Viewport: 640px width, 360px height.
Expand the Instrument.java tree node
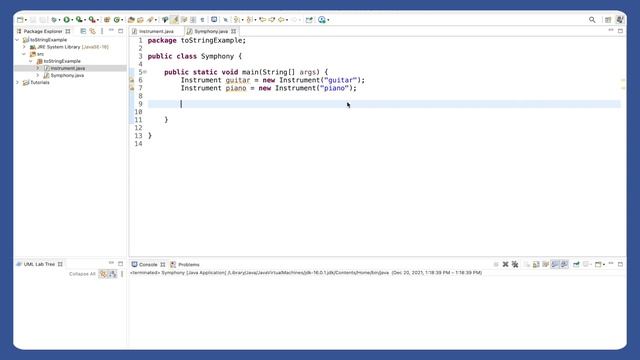coord(38,68)
